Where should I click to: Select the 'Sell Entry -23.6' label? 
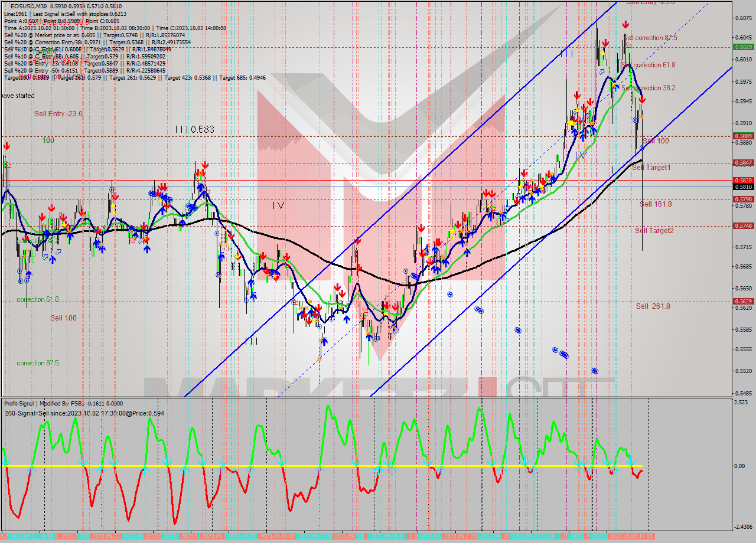click(x=57, y=113)
